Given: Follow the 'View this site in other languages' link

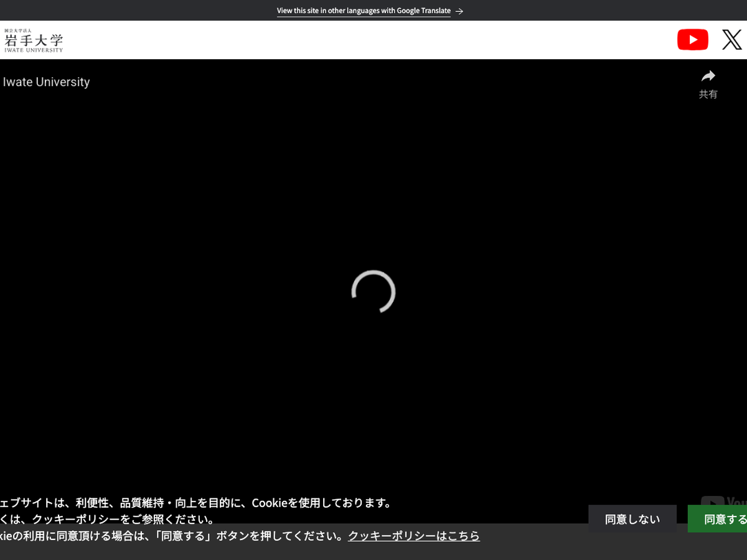Looking at the screenshot, I should coord(364,11).
